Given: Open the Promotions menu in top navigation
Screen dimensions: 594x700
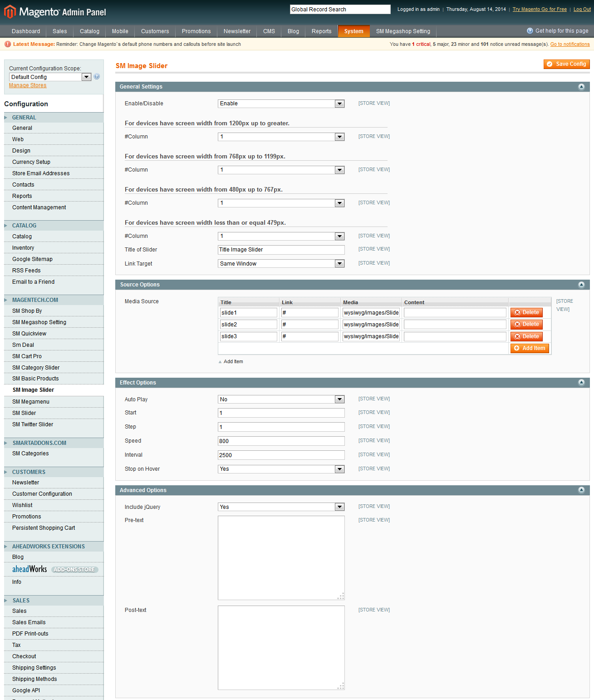Looking at the screenshot, I should (196, 31).
